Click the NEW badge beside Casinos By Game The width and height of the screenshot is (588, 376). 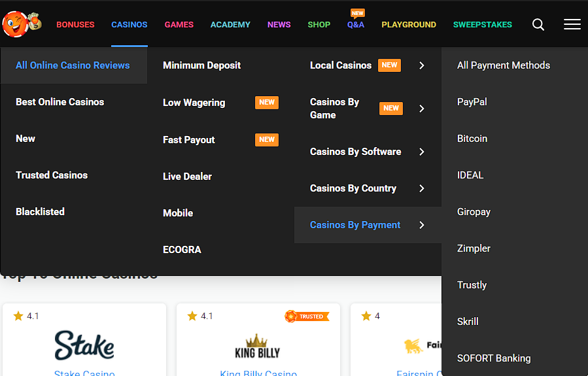tap(390, 109)
